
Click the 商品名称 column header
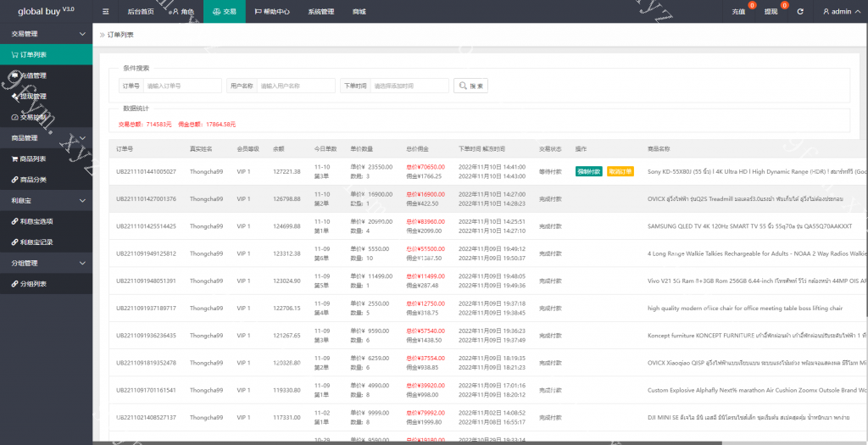click(659, 149)
